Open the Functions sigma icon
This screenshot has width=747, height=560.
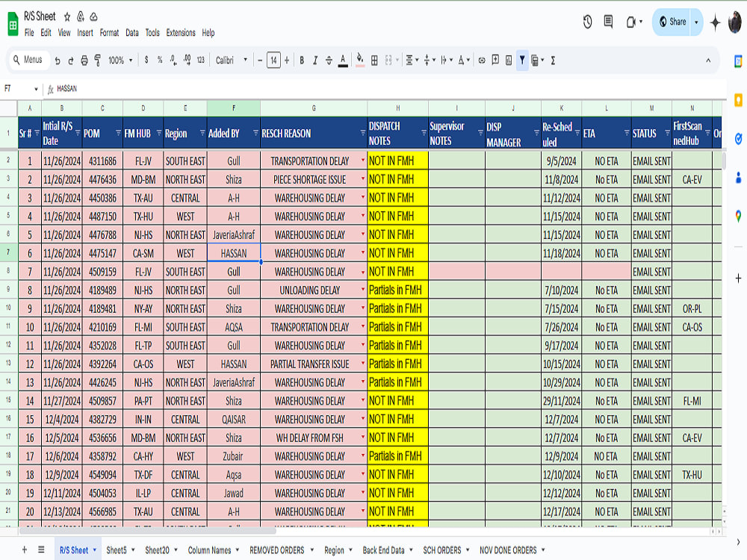pos(553,60)
